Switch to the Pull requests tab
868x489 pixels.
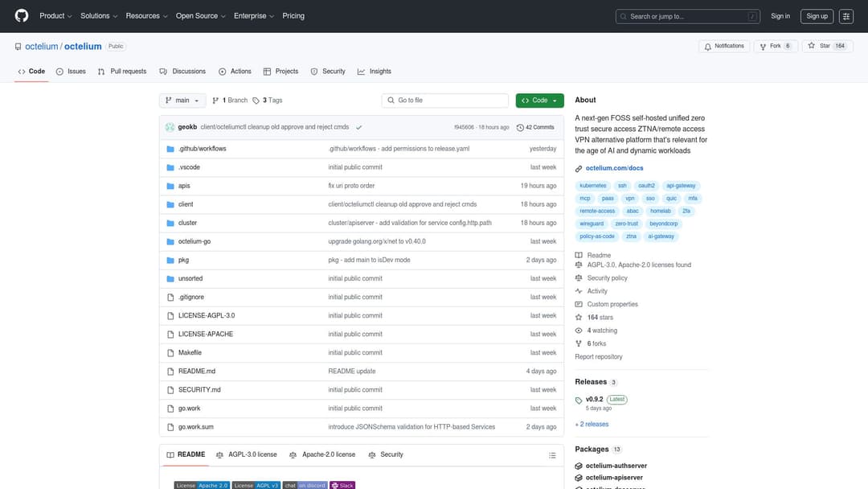tap(122, 72)
